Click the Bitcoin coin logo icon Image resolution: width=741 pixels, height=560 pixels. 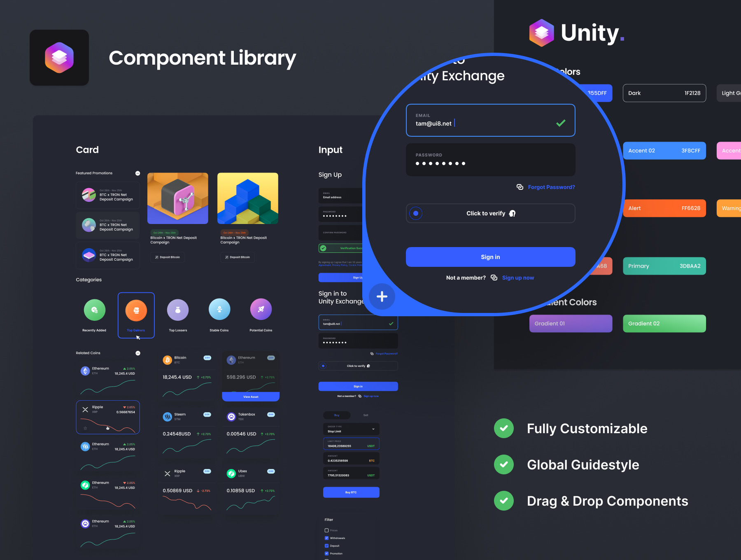[x=167, y=360]
